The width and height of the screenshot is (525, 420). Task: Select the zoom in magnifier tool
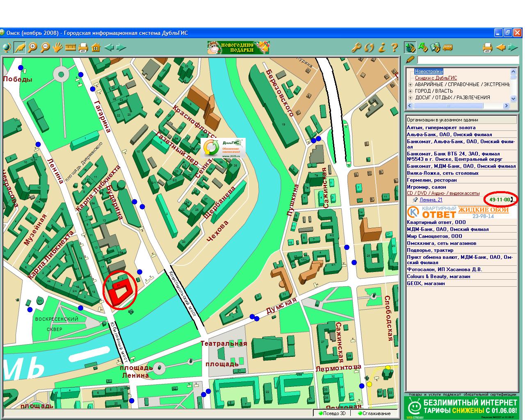coord(32,48)
